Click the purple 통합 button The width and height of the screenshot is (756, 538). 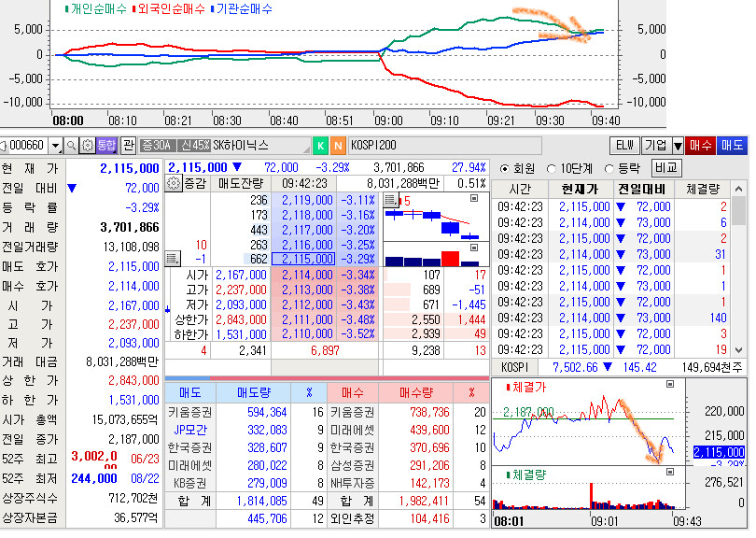[x=106, y=145]
